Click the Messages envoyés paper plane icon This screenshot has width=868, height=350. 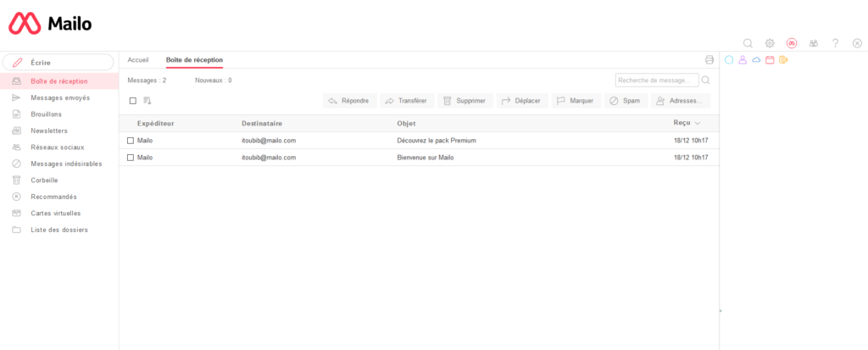pos(17,97)
